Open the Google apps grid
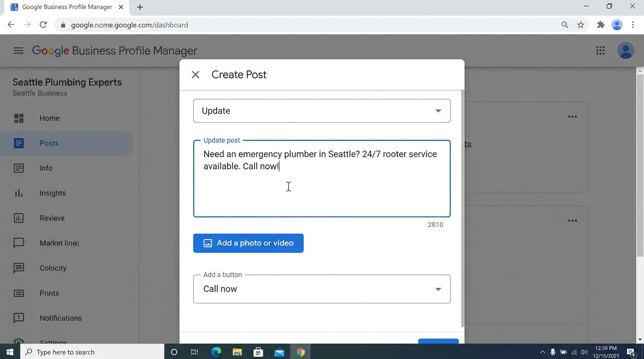This screenshot has width=644, height=359. coord(600,50)
